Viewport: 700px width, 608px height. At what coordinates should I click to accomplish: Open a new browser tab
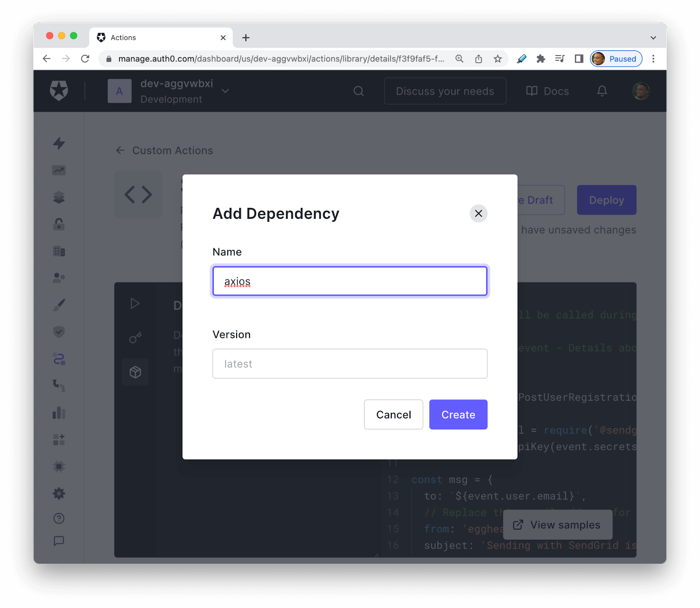[x=246, y=38]
